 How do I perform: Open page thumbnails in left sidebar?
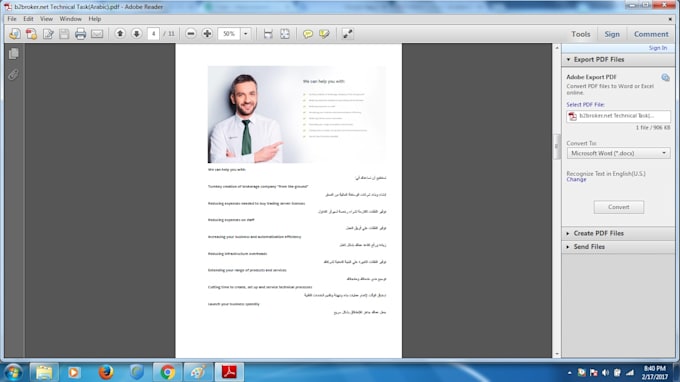click(x=13, y=53)
